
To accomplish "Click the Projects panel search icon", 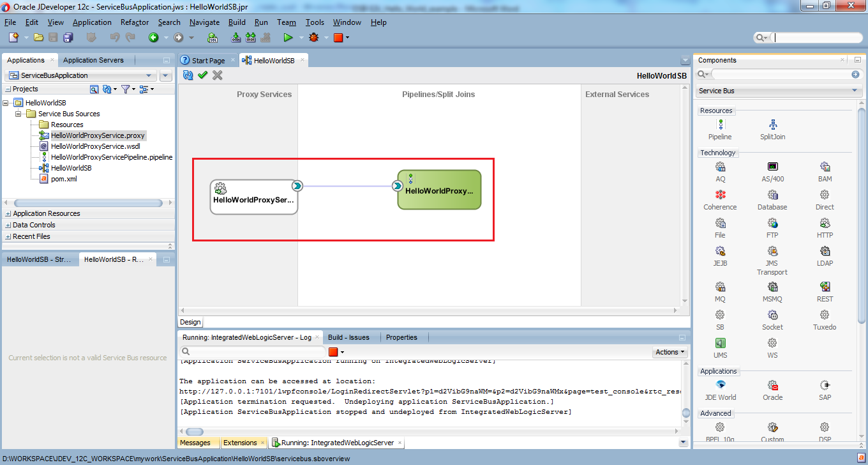I will [x=94, y=89].
